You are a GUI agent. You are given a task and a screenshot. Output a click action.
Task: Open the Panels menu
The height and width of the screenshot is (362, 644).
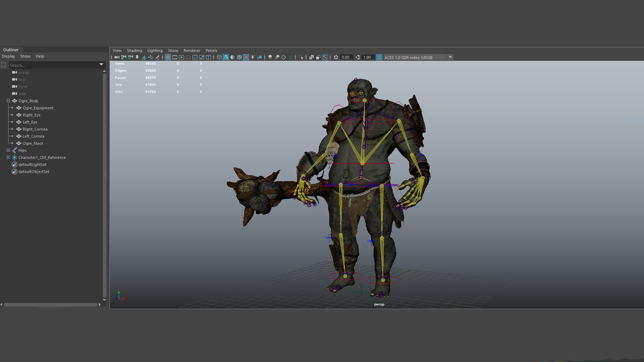(211, 51)
